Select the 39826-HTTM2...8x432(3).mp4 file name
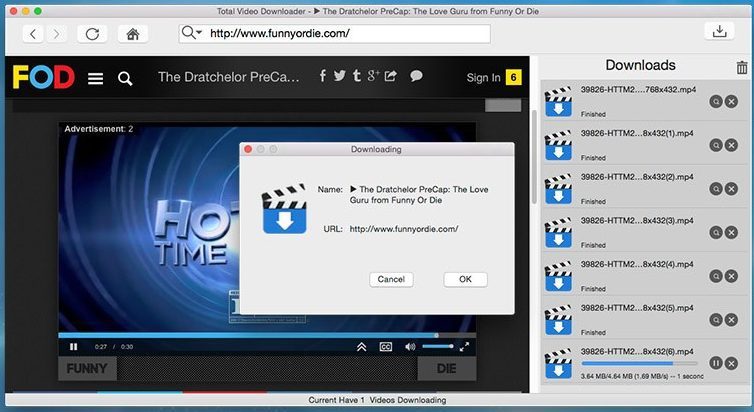The height and width of the screenshot is (412, 754). (x=637, y=221)
